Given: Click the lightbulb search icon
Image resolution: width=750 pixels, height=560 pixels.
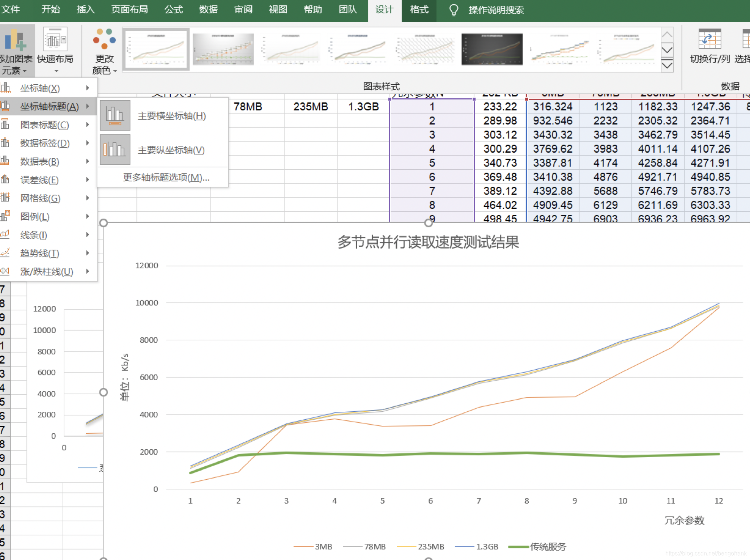Looking at the screenshot, I should [x=453, y=10].
